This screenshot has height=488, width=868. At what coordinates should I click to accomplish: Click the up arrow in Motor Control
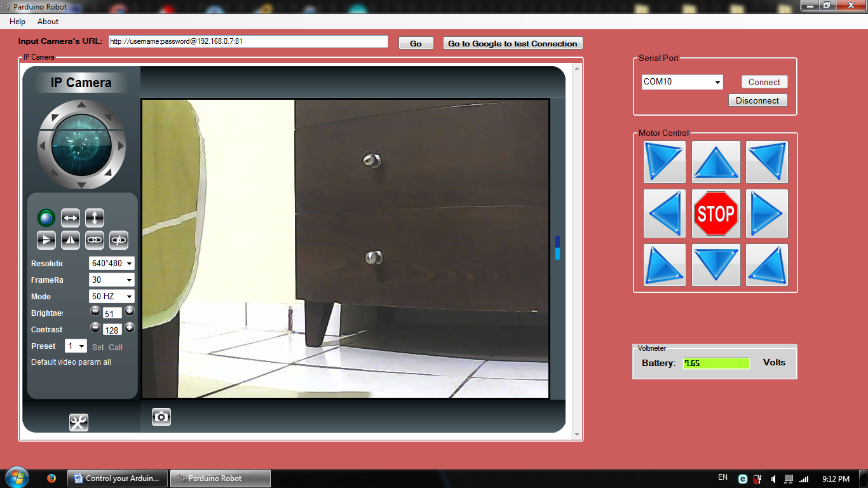click(x=715, y=162)
